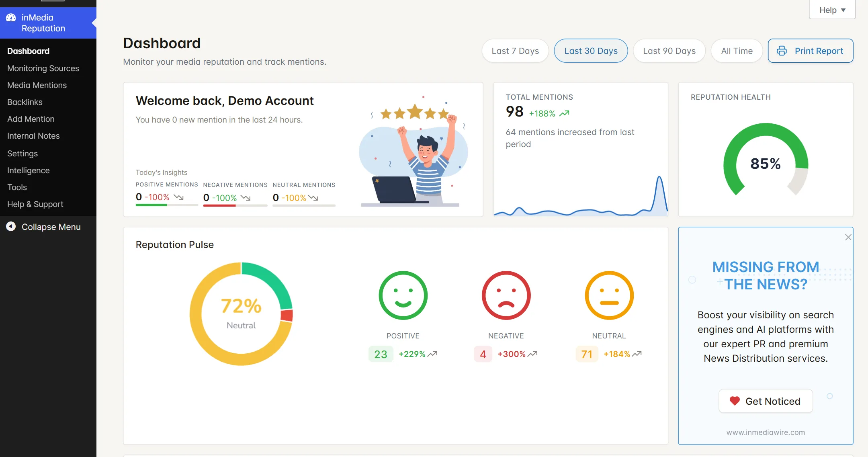Click the neutral count badge 71
The width and height of the screenshot is (868, 457).
click(x=587, y=354)
